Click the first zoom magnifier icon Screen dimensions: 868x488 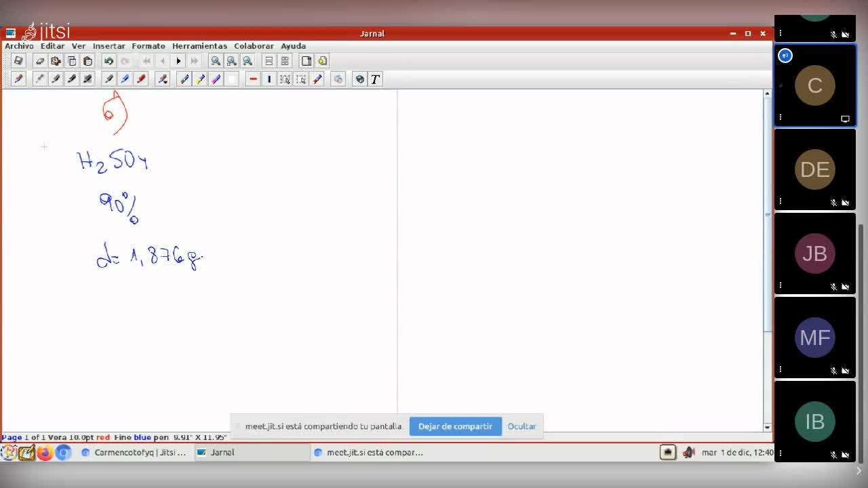(216, 61)
